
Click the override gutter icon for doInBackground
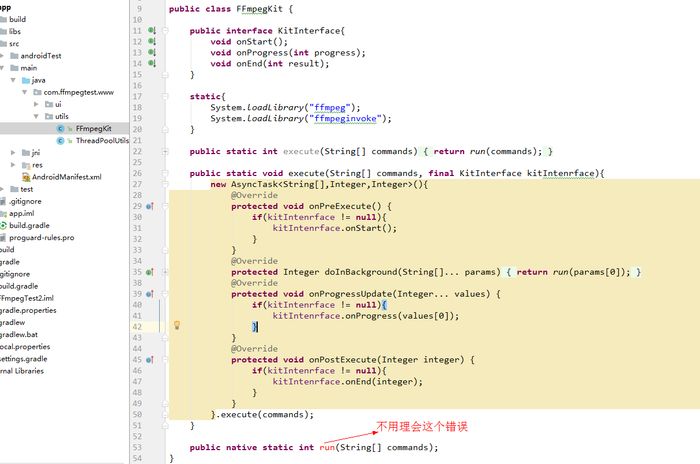pyautogui.click(x=150, y=272)
